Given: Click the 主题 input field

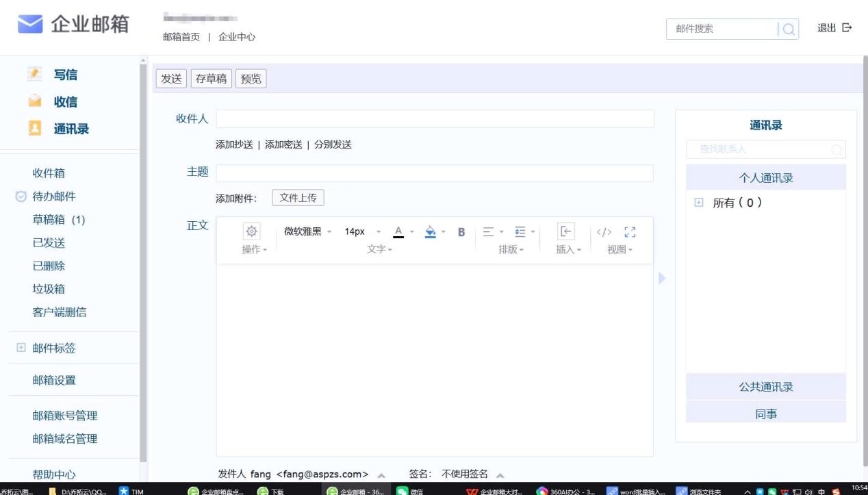Looking at the screenshot, I should [x=435, y=173].
